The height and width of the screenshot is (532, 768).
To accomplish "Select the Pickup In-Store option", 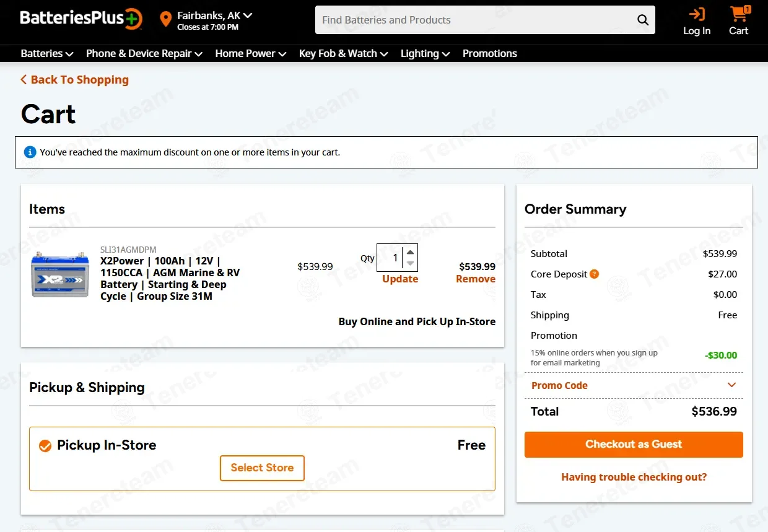I will tap(45, 445).
